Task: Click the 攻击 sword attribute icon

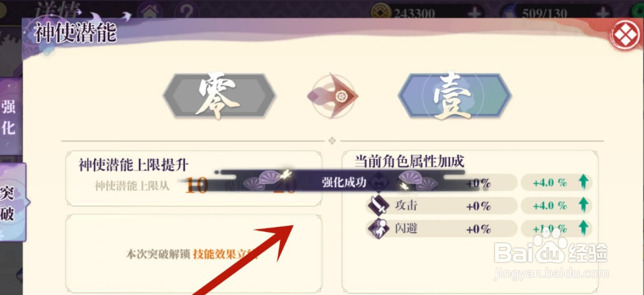Action: [377, 205]
